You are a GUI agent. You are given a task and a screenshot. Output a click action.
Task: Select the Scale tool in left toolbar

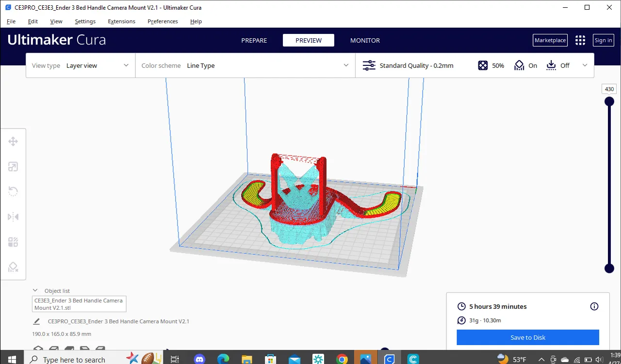pos(13,167)
